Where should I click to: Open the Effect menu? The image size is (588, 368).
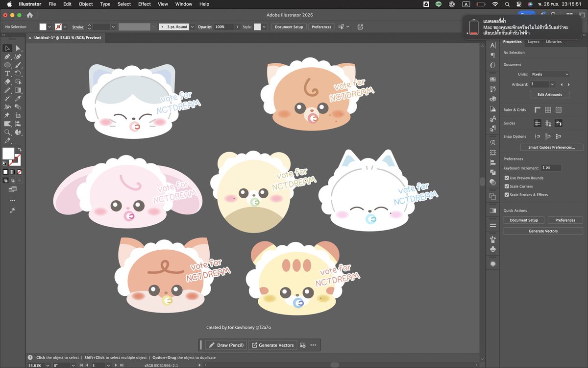coord(145,4)
